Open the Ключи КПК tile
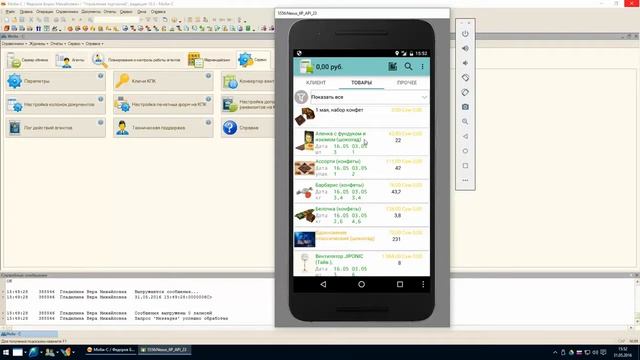Viewport: 640px width, 360px height. 163,81
